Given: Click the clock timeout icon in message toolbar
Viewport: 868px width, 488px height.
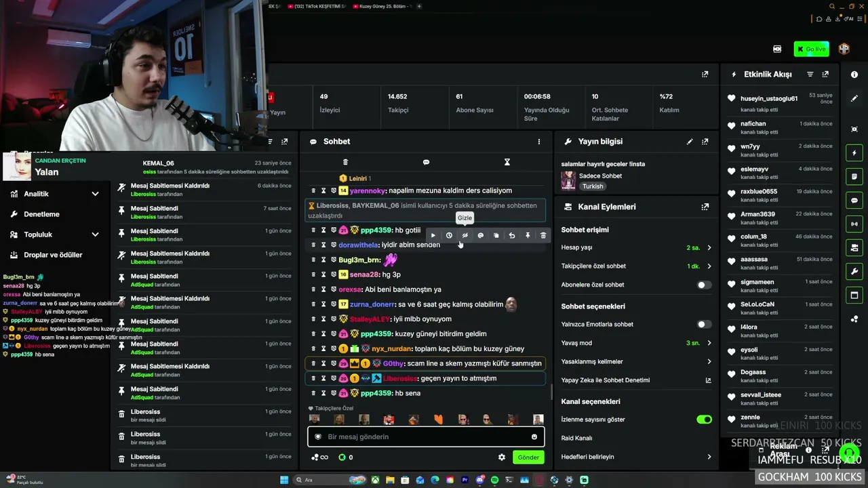Looking at the screenshot, I should click(449, 235).
